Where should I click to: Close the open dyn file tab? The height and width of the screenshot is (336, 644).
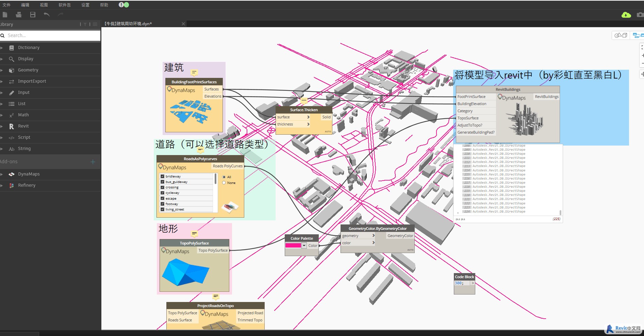(x=183, y=24)
